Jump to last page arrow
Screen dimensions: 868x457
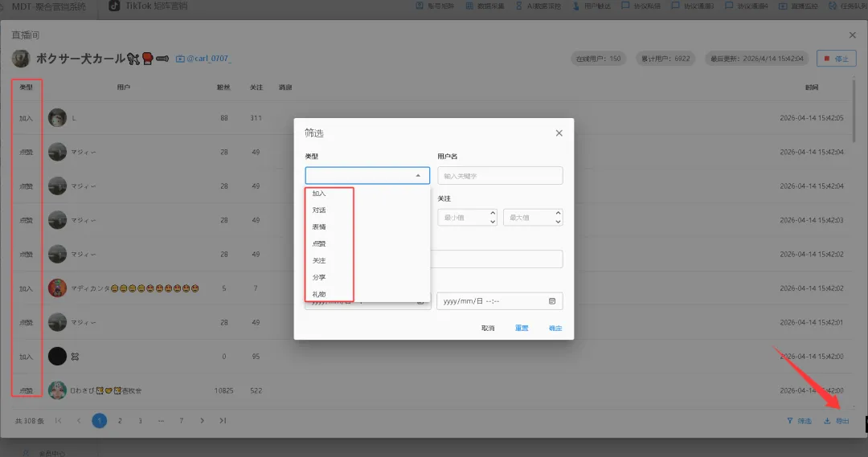click(x=223, y=421)
